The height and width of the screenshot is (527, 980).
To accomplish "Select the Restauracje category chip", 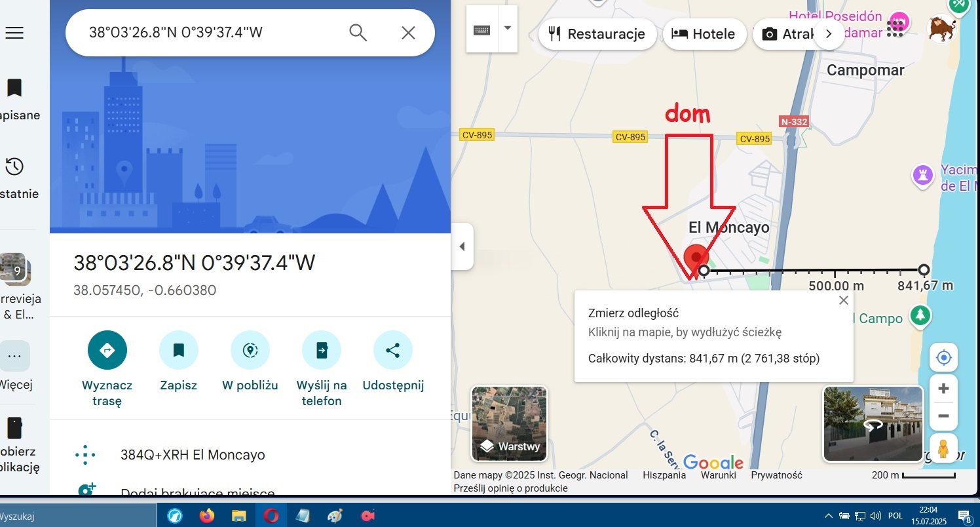I will [597, 34].
